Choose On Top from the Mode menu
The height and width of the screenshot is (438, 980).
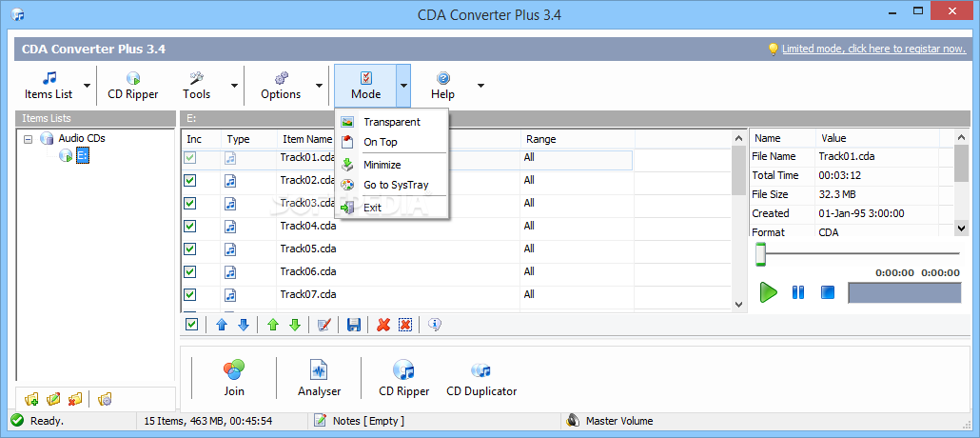click(392, 142)
